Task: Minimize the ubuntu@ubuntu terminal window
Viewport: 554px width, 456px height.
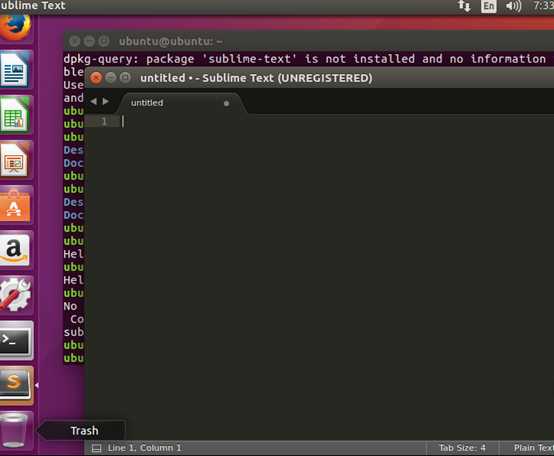Action: click(89, 41)
